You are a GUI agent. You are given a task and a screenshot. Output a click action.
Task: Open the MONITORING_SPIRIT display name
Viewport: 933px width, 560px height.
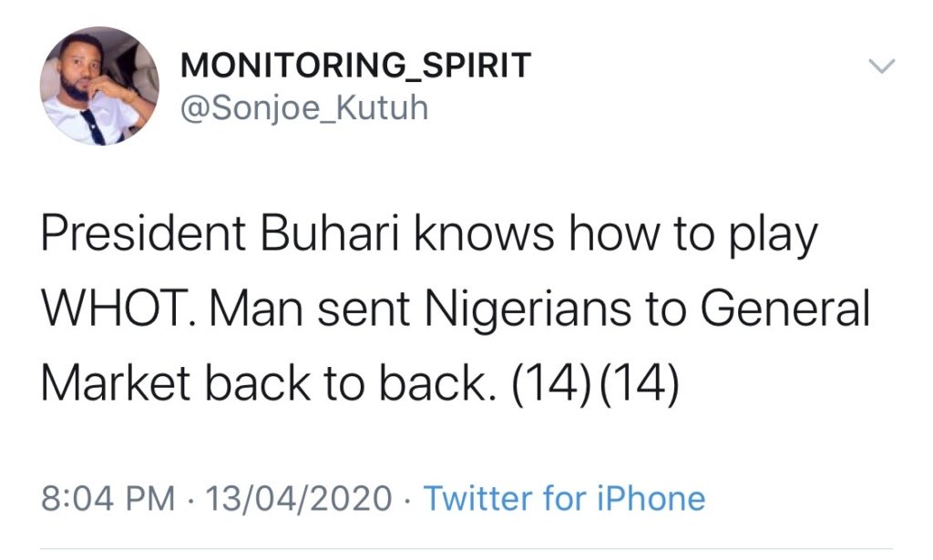point(355,66)
